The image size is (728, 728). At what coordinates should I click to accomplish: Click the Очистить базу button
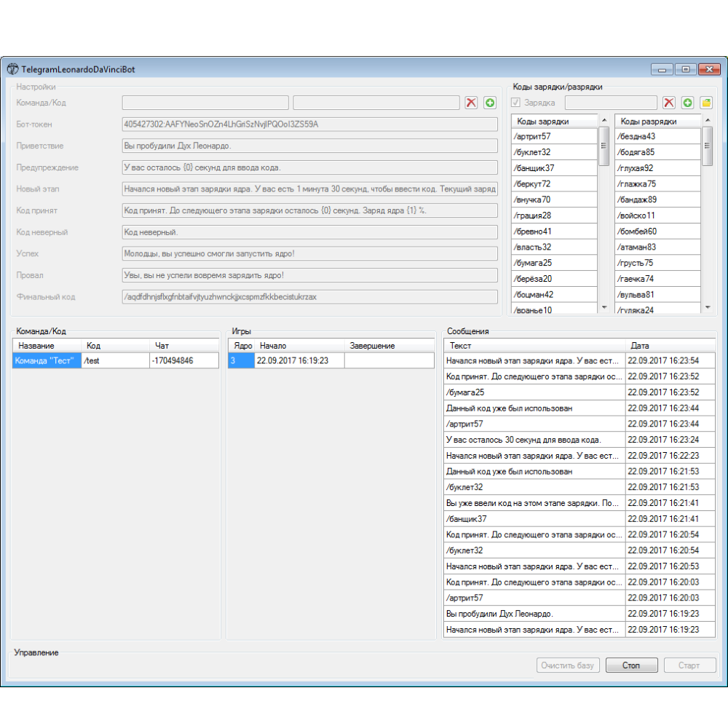click(x=569, y=665)
